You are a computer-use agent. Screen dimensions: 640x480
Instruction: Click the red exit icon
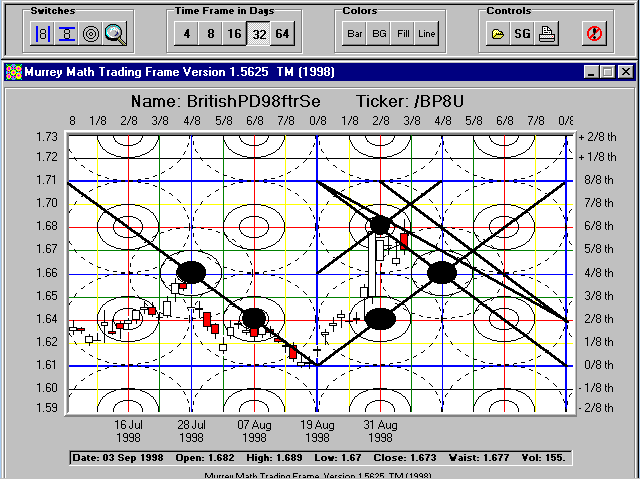pos(594,33)
